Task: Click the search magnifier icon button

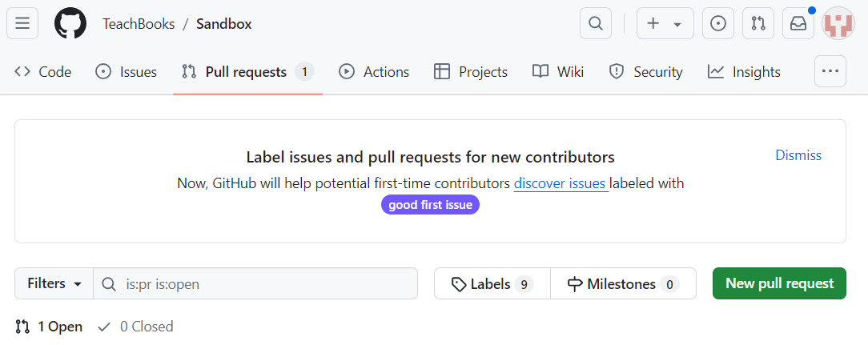Action: point(596,23)
